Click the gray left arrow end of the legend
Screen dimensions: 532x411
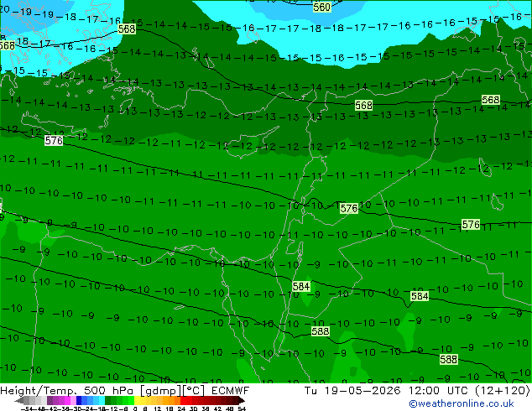(19, 400)
